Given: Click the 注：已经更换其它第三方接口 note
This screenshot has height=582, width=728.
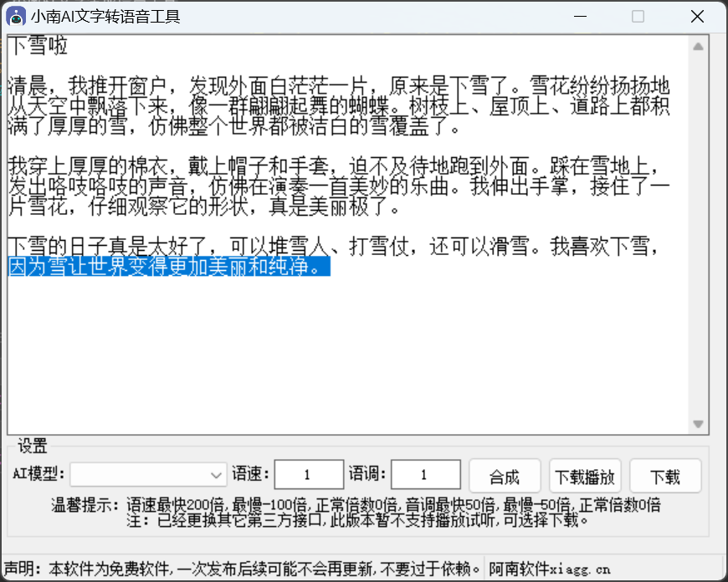Looking at the screenshot, I should point(357,520).
